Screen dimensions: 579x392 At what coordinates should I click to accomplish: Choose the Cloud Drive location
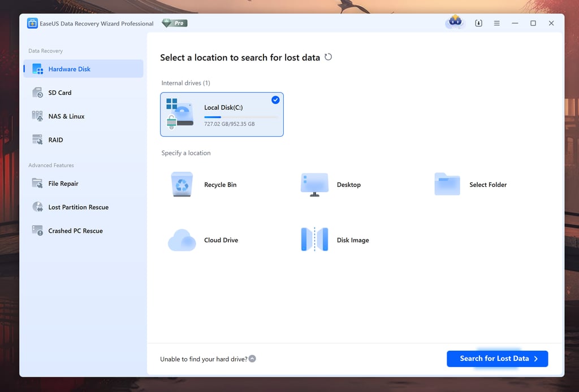click(221, 240)
